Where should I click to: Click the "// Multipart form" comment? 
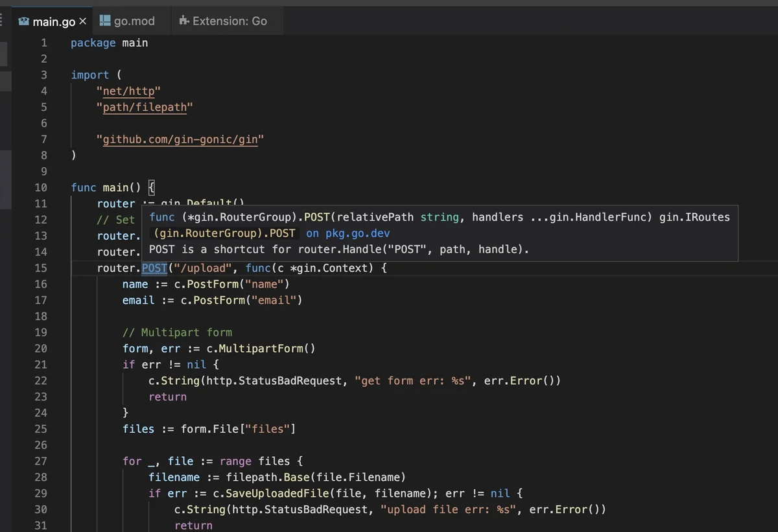coord(177,332)
